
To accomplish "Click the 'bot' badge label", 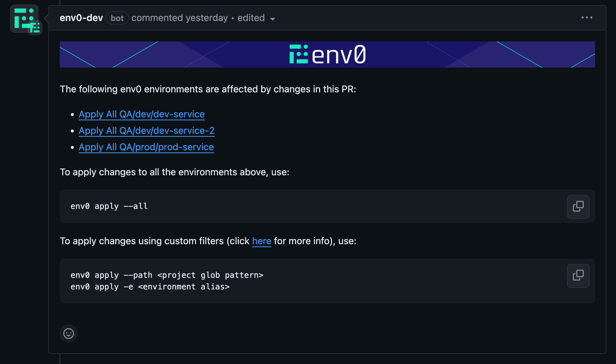I will click(x=117, y=18).
